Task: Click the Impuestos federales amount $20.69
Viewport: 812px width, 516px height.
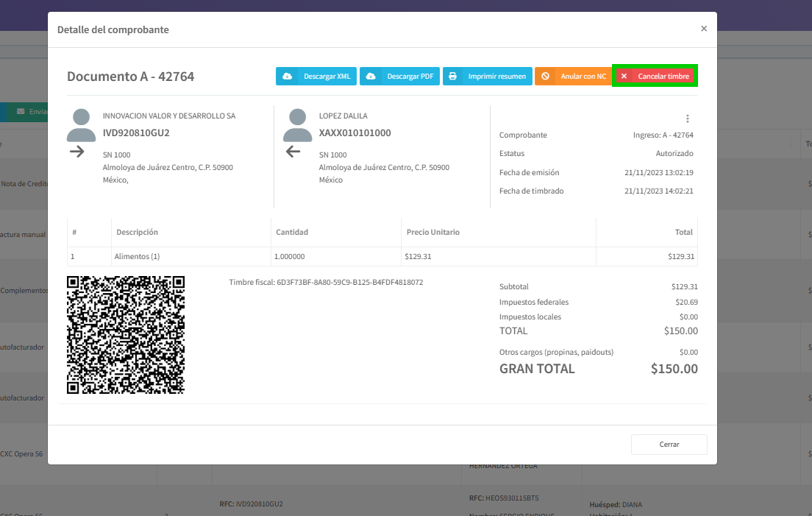Action: 687,302
